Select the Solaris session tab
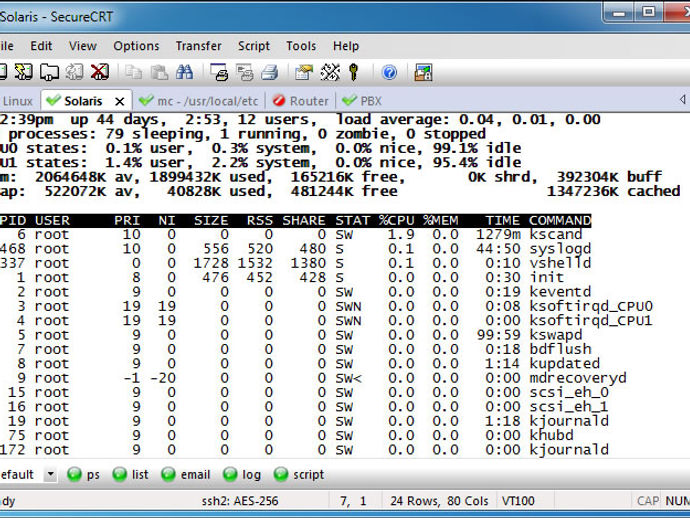Screen dimensions: 690x518 click(x=86, y=101)
